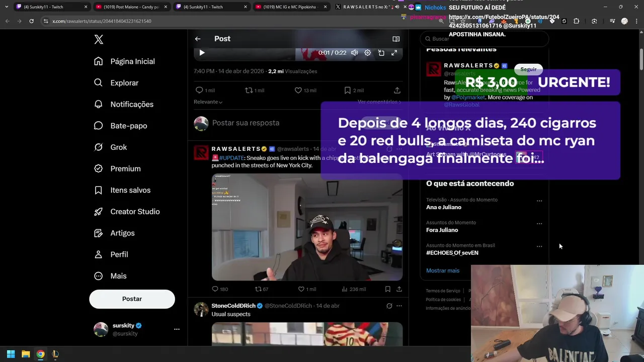This screenshot has width=644, height=362.
Task: Open StoneColdDRich profile name
Action: (x=233, y=306)
